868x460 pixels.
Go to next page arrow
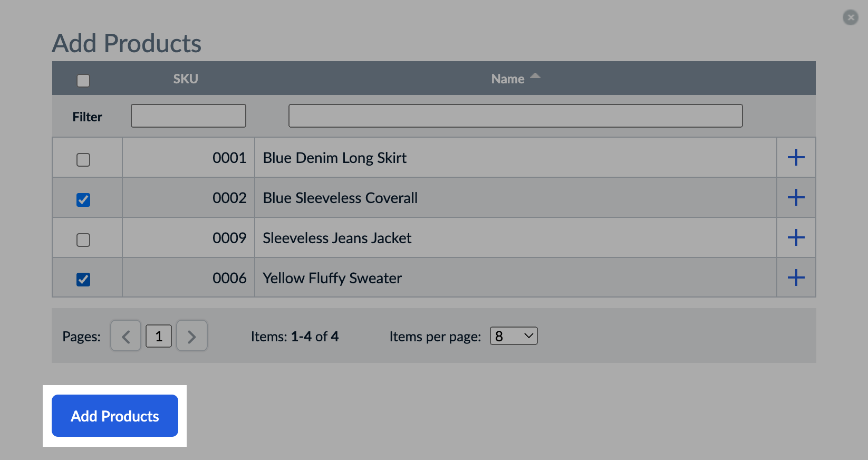[x=191, y=336]
